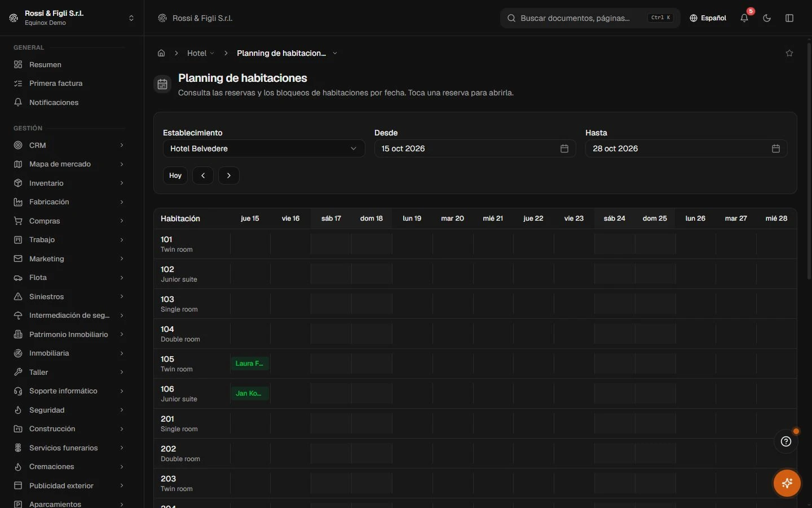
Task: Expand the Fabricación sidebar section
Action: (x=69, y=202)
